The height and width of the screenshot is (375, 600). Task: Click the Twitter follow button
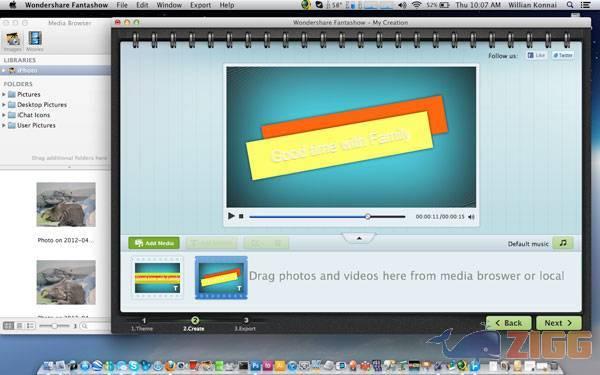tap(562, 55)
